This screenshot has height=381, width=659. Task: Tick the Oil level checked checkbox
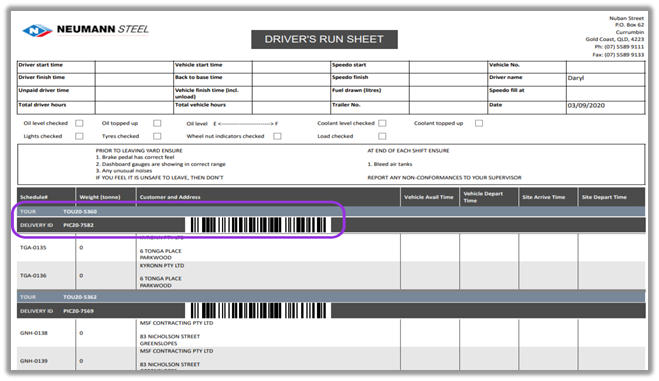(x=79, y=123)
